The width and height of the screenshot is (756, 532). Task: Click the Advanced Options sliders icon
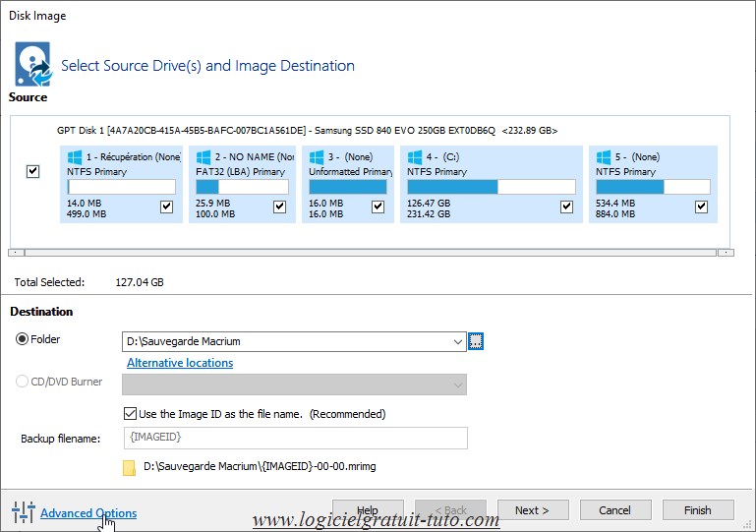24,512
